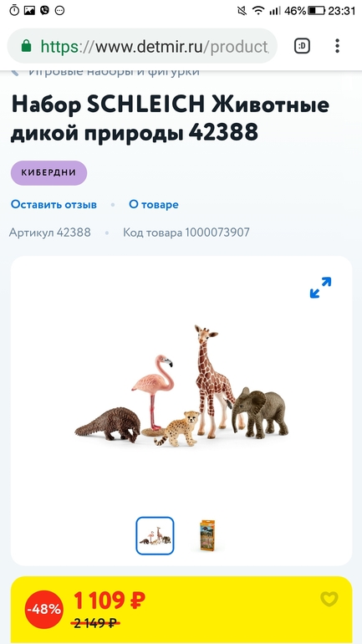Tap the green padlock security icon
This screenshot has height=644, width=362.
coord(26,46)
